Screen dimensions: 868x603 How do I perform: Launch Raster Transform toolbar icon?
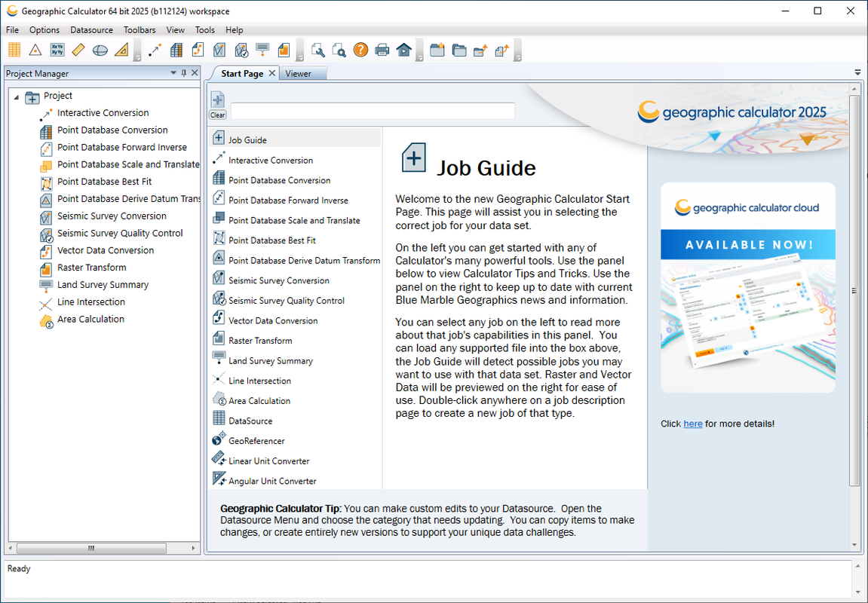pos(284,50)
